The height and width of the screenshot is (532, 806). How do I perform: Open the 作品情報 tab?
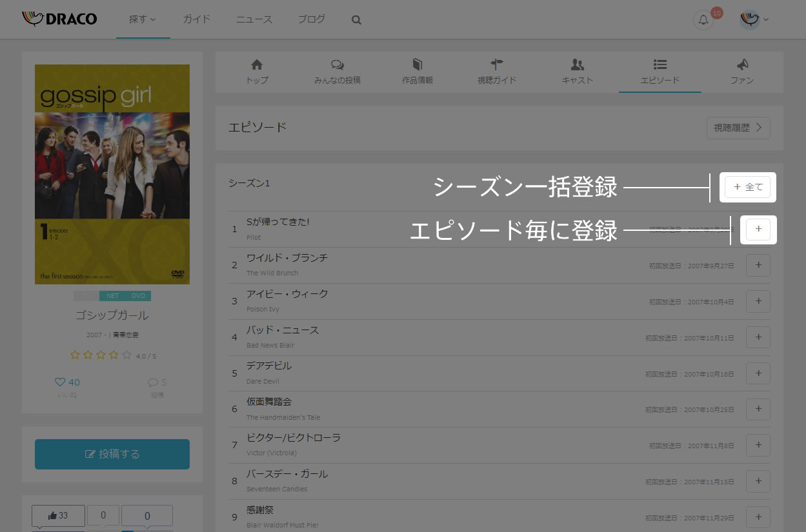[418, 72]
